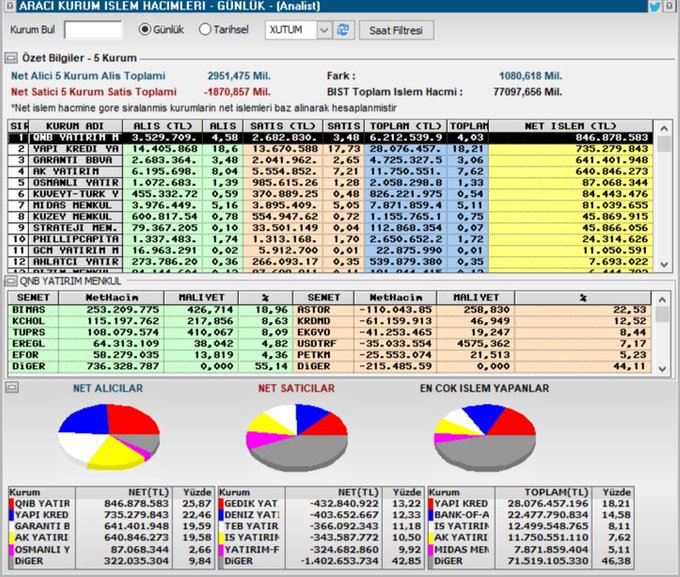680x577 pixels.
Task: Select the KUVEYT-TURK Y row
Action: click(330, 194)
